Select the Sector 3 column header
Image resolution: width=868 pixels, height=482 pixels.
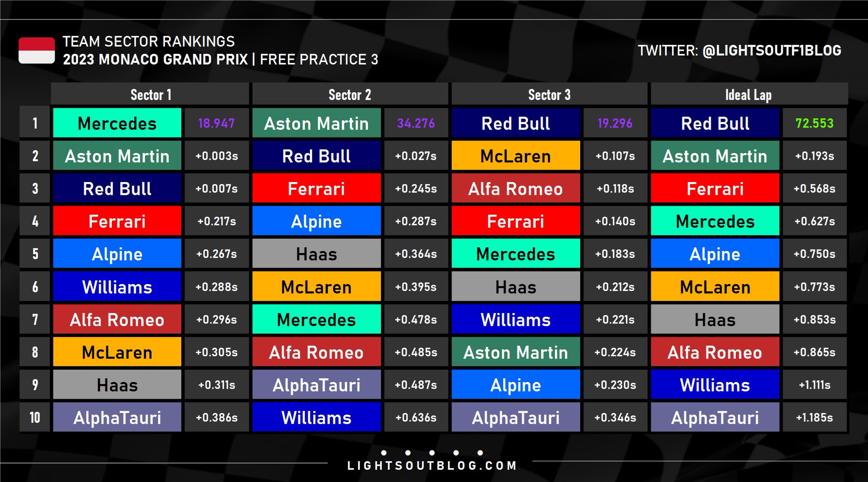click(549, 94)
